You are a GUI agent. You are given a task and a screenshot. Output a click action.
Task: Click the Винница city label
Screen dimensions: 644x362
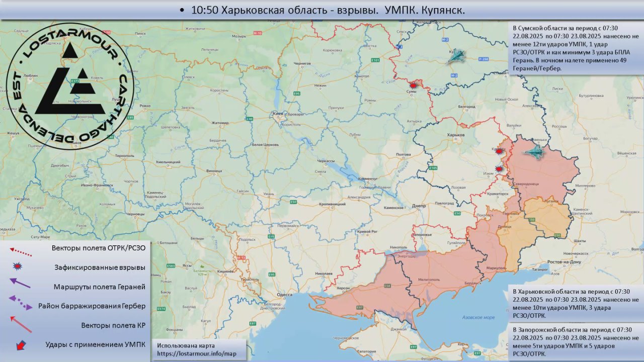pyautogui.click(x=214, y=171)
